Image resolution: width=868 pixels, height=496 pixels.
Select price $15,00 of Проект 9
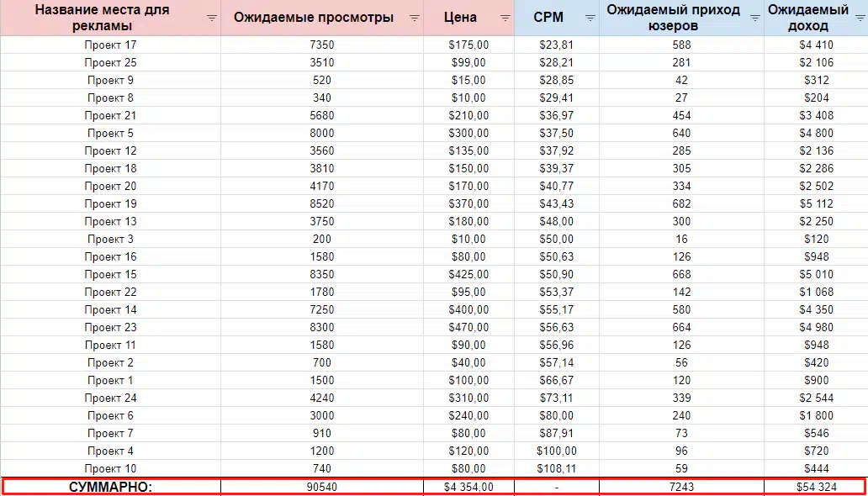point(468,80)
